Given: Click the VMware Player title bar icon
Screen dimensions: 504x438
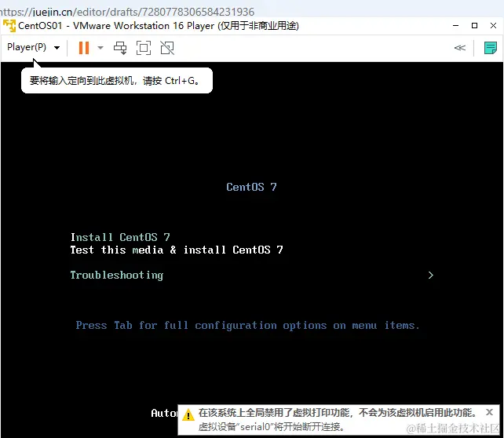Looking at the screenshot, I should click(9, 26).
